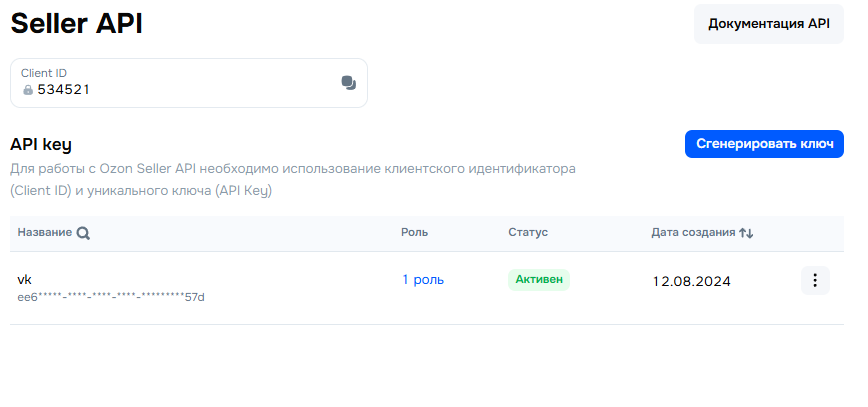
Task: Click the Дата создания column header text
Action: [693, 232]
